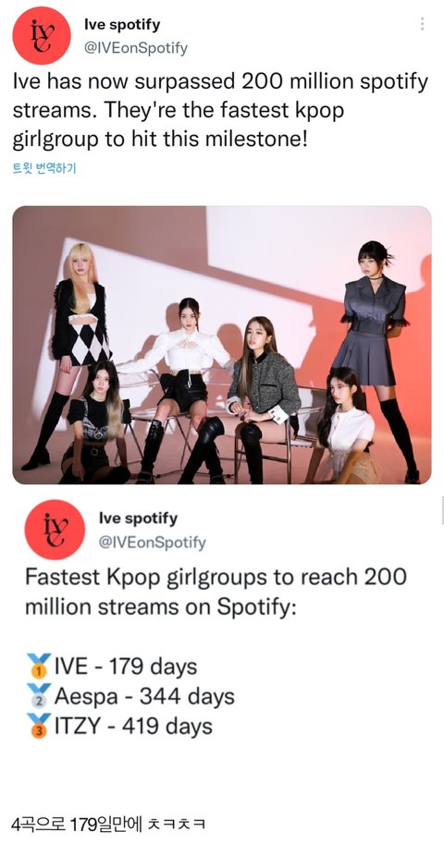Click the Korean translate tweet link
Screen dimensions: 444x868
tap(43, 168)
